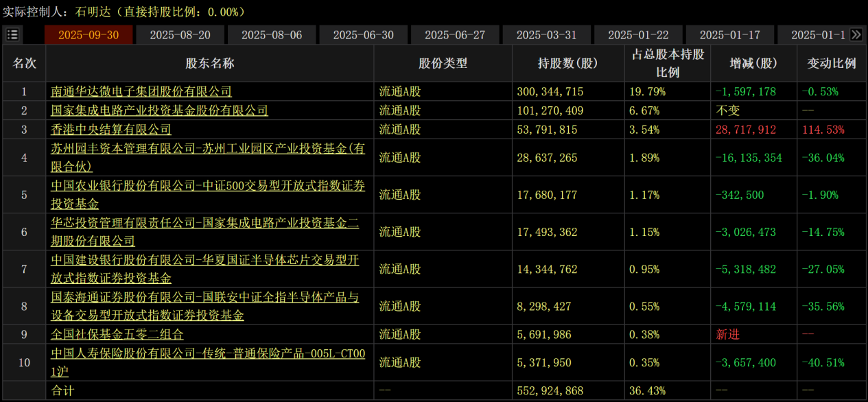
Task: Select holdings value 101,270,409
Action: click(550, 110)
